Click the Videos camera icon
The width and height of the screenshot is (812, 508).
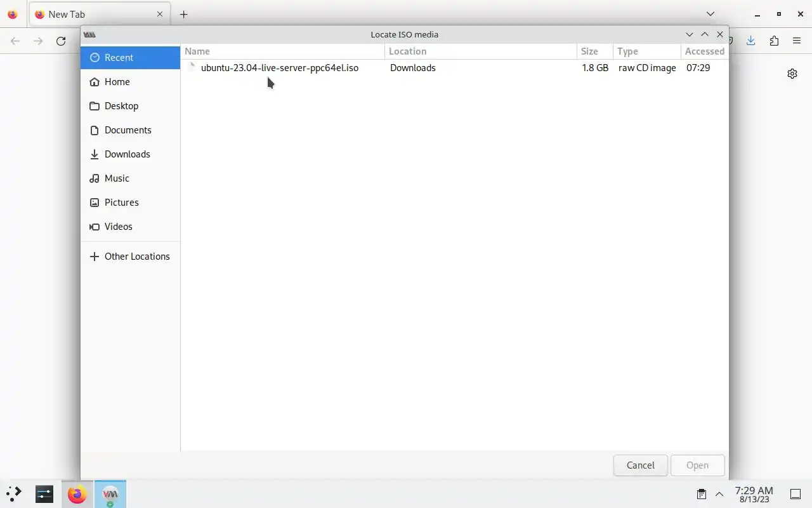[x=95, y=226]
